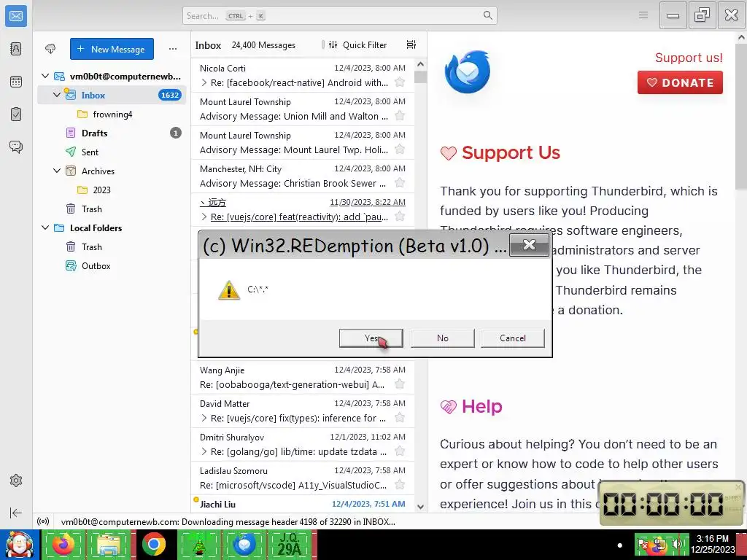Click Thunderbird taskbar icon
This screenshot has height=560, width=747.
coord(244,545)
